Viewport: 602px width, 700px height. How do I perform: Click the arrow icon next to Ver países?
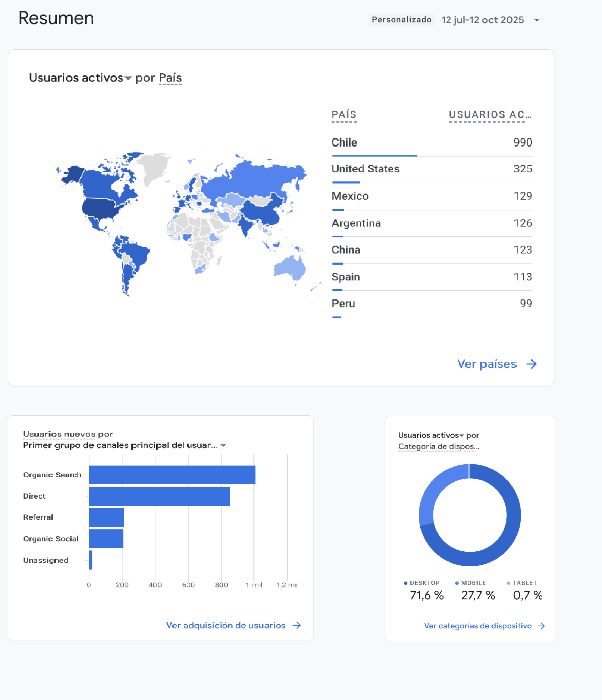click(532, 364)
